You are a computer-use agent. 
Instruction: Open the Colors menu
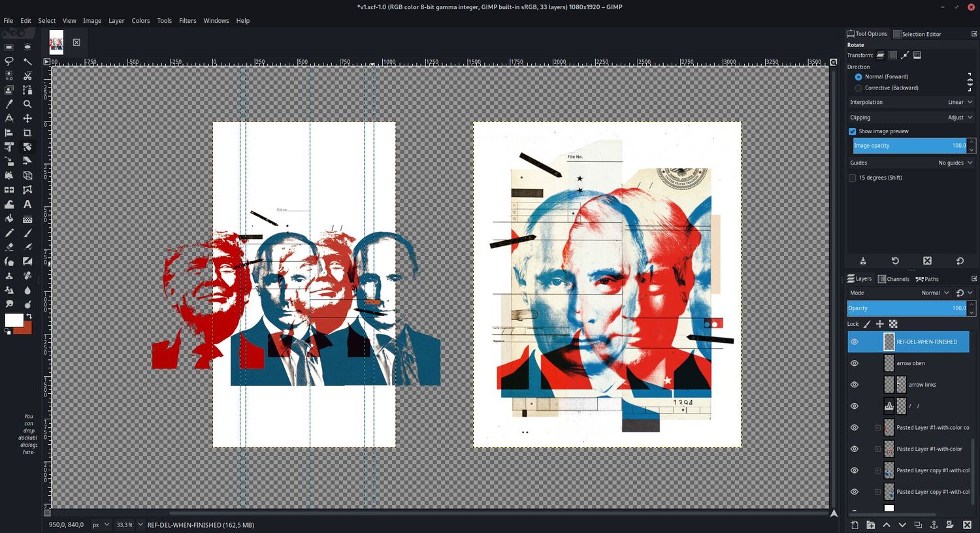140,21
